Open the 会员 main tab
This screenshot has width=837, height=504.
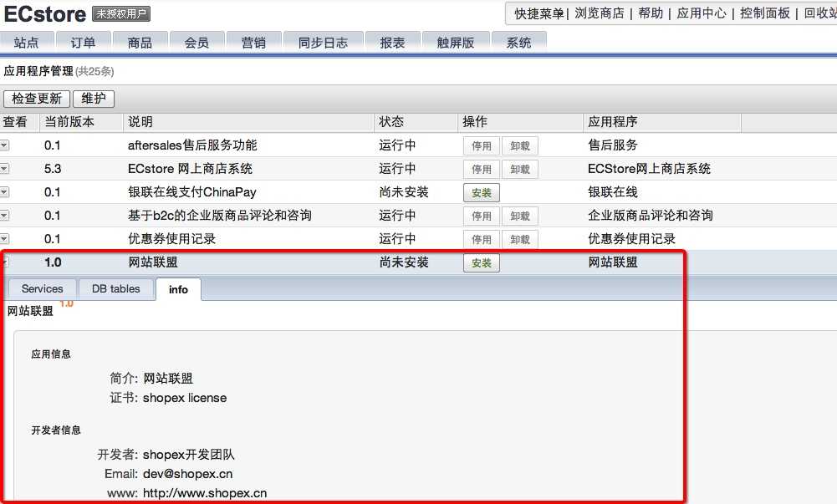[196, 43]
